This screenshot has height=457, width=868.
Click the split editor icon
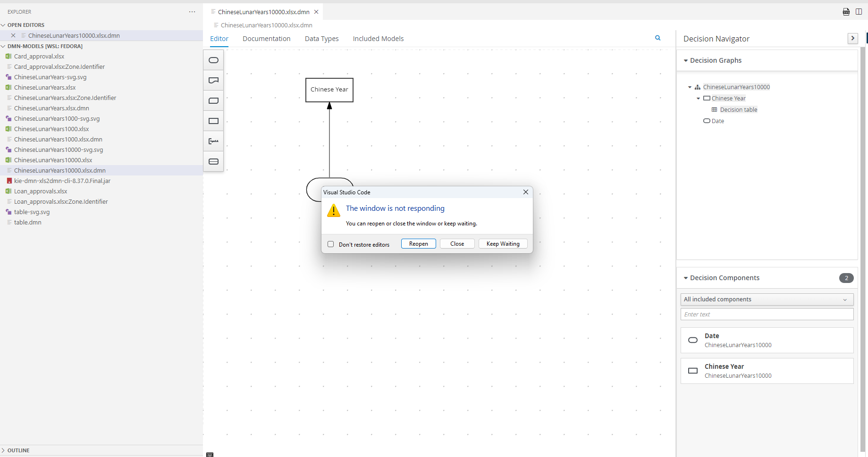point(859,12)
